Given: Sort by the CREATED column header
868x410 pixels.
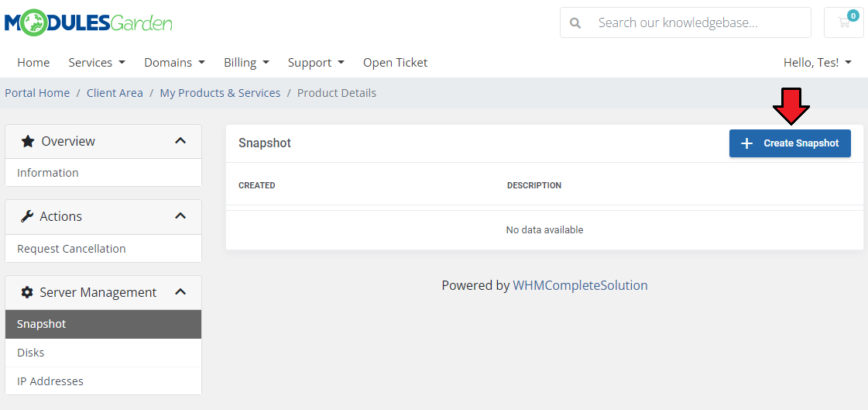Looking at the screenshot, I should (257, 185).
